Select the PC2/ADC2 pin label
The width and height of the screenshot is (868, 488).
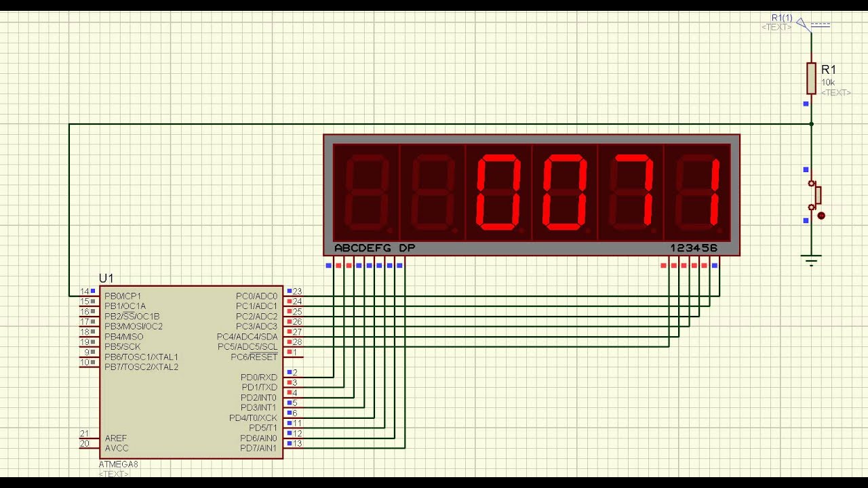point(256,317)
